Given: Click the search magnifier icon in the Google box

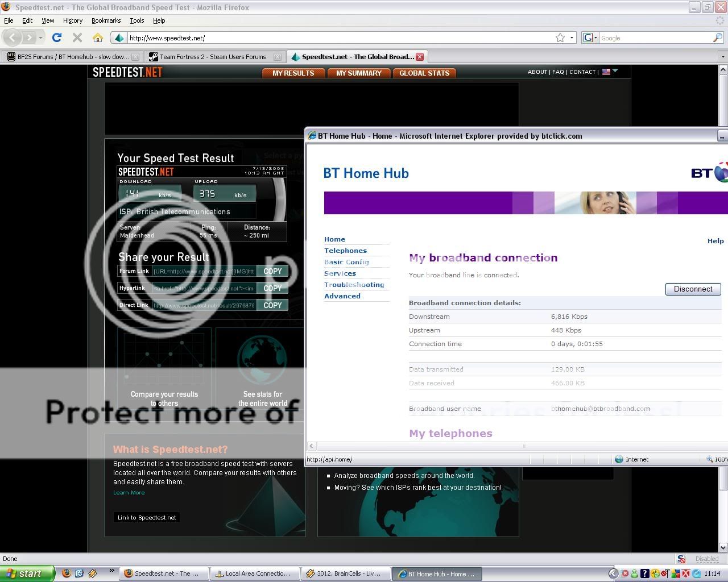Looking at the screenshot, I should point(718,38).
